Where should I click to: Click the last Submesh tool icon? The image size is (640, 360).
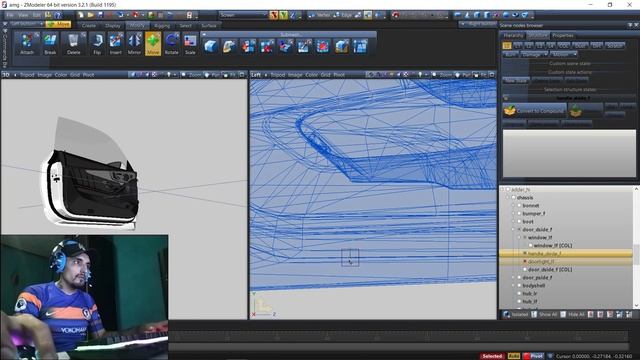tap(360, 47)
